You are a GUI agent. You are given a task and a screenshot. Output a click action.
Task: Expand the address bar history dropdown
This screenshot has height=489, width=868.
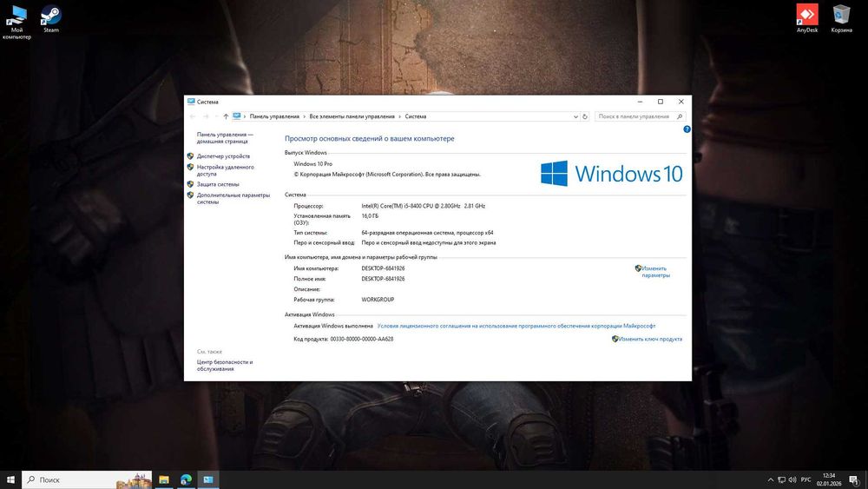(575, 116)
